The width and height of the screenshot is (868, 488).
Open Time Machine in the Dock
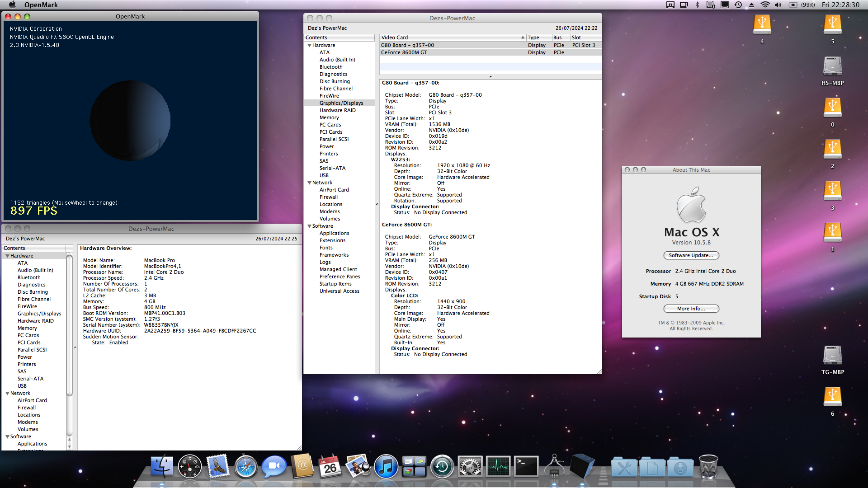click(442, 466)
